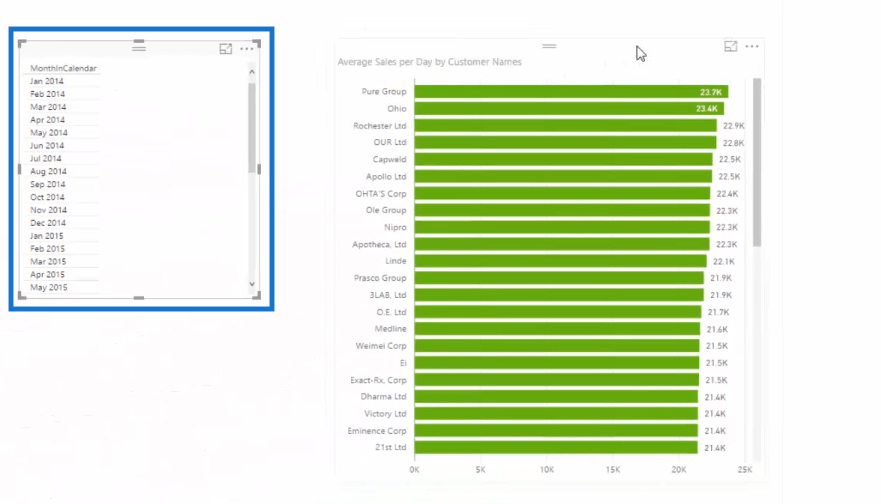Click the table's vertical scrollbar thumb

[252, 128]
